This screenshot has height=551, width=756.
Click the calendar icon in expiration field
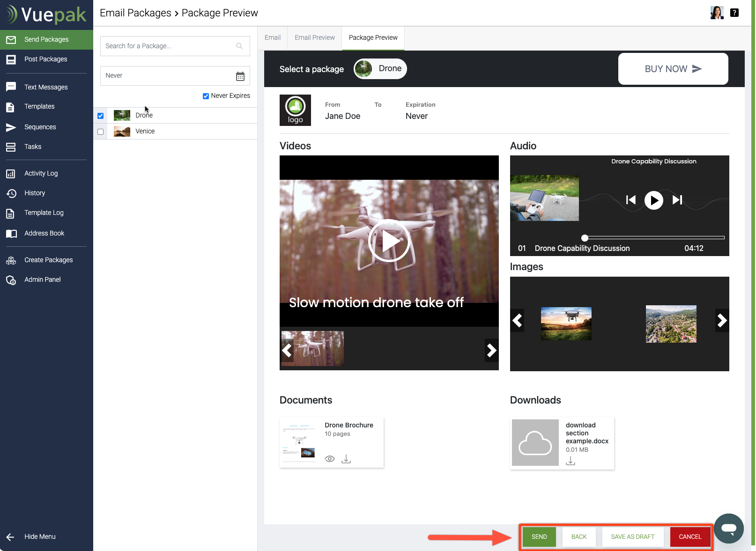click(x=240, y=76)
